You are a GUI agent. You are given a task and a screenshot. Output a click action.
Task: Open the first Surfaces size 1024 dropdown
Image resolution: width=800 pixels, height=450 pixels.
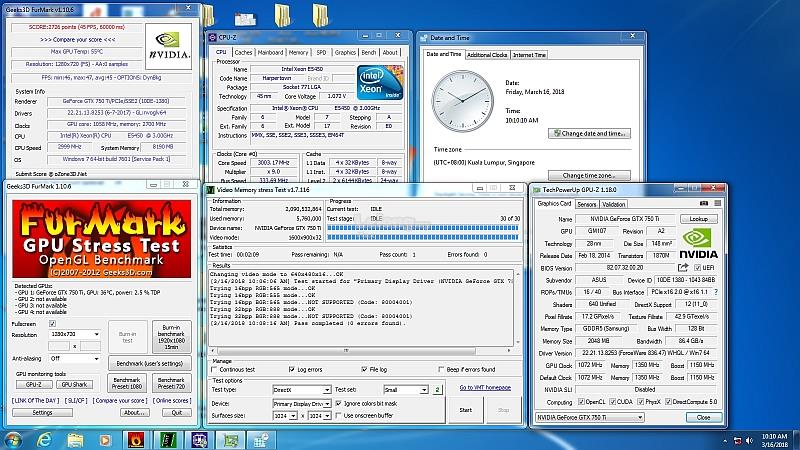click(293, 416)
